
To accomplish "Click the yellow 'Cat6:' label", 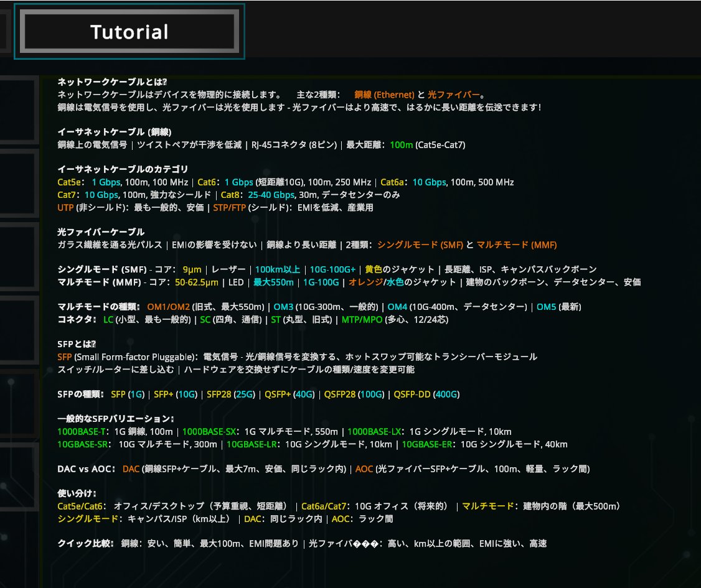I will click(x=209, y=182).
